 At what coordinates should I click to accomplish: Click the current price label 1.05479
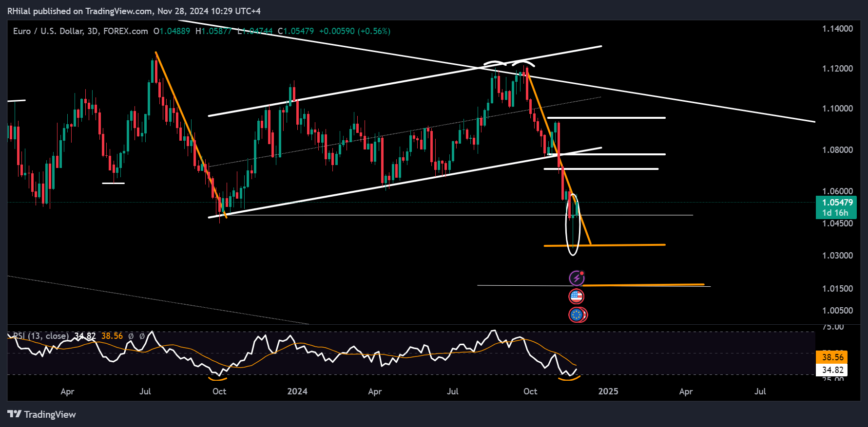[837, 203]
